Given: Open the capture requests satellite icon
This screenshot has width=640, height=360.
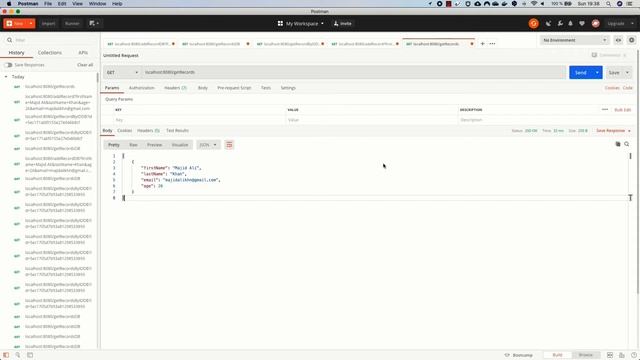Looking at the screenshot, I should pyautogui.click(x=548, y=24).
